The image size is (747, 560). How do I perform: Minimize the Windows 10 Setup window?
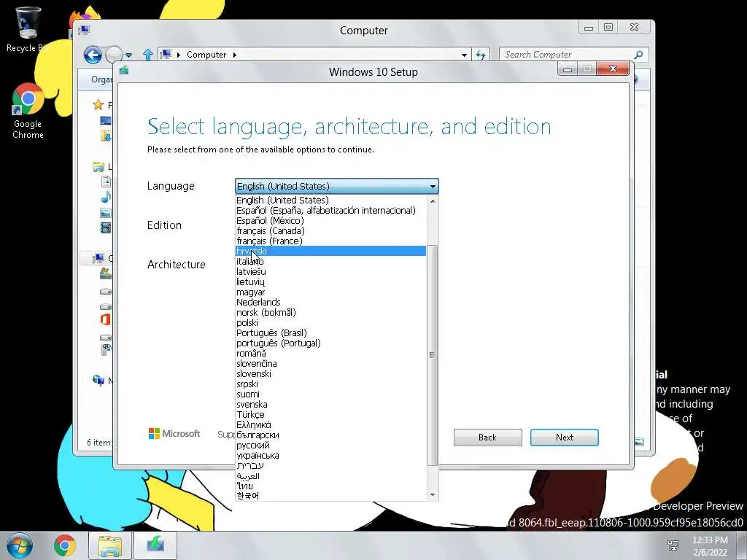[567, 69]
